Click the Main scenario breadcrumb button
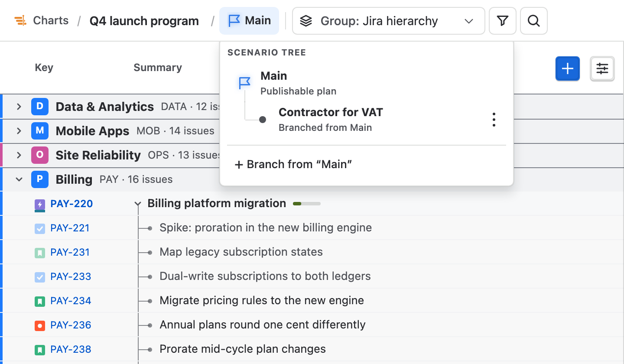Viewport: 624px width, 364px height. coord(249,21)
